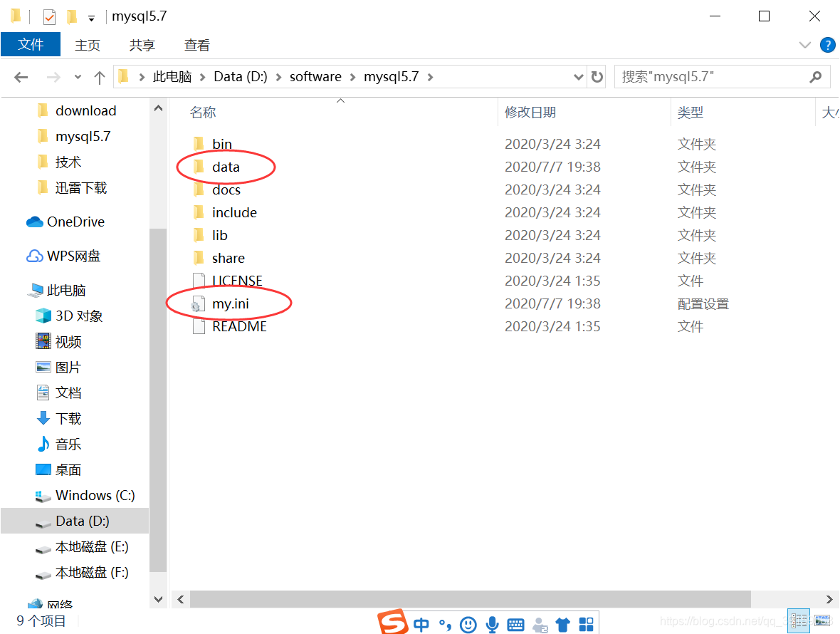The width and height of the screenshot is (840, 634).
Task: Select the docs folder
Action: (x=226, y=189)
